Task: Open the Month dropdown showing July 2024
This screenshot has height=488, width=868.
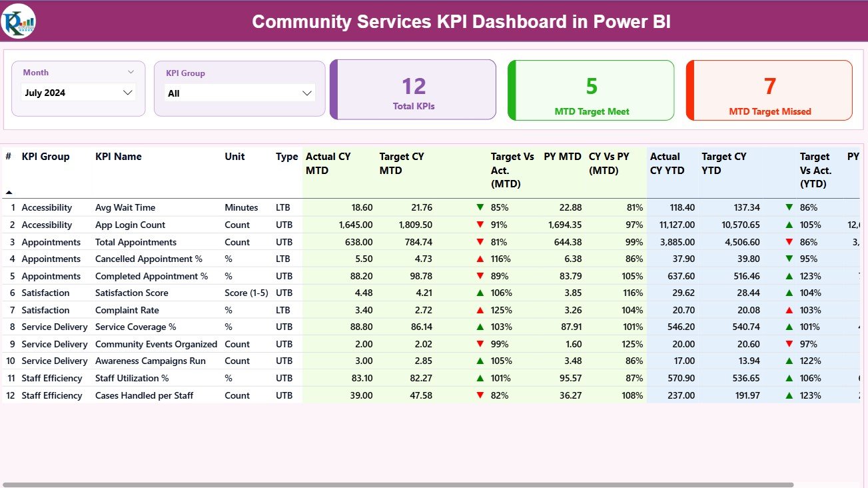Action: [x=79, y=93]
